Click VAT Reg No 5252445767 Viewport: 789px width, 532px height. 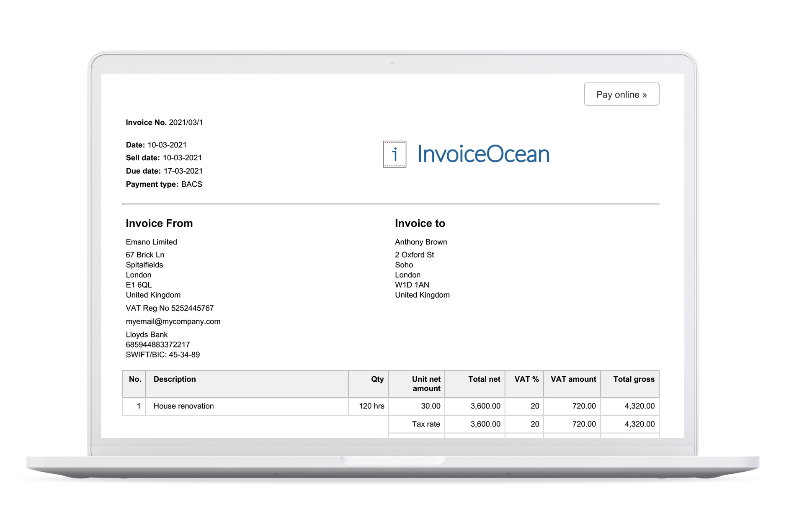[x=170, y=308]
